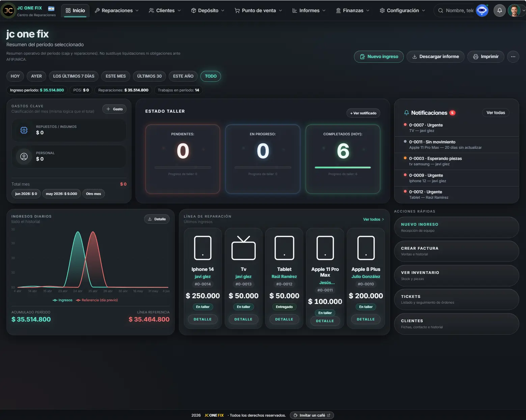This screenshot has width=526, height=420.
Task: Click the Completados progress bar
Action: (x=343, y=167)
